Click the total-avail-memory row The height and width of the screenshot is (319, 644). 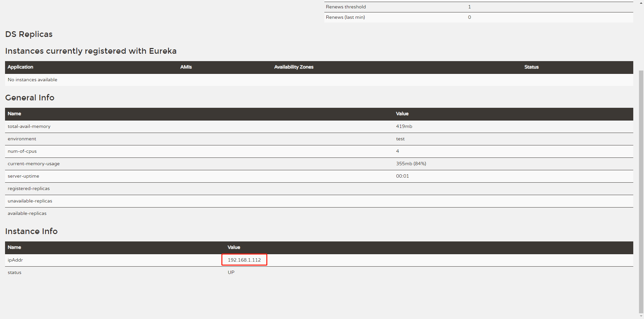tap(29, 126)
